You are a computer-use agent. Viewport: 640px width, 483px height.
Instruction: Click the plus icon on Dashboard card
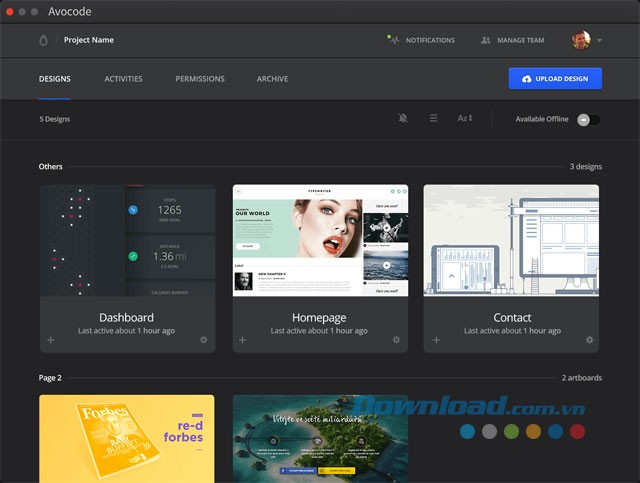pyautogui.click(x=51, y=340)
